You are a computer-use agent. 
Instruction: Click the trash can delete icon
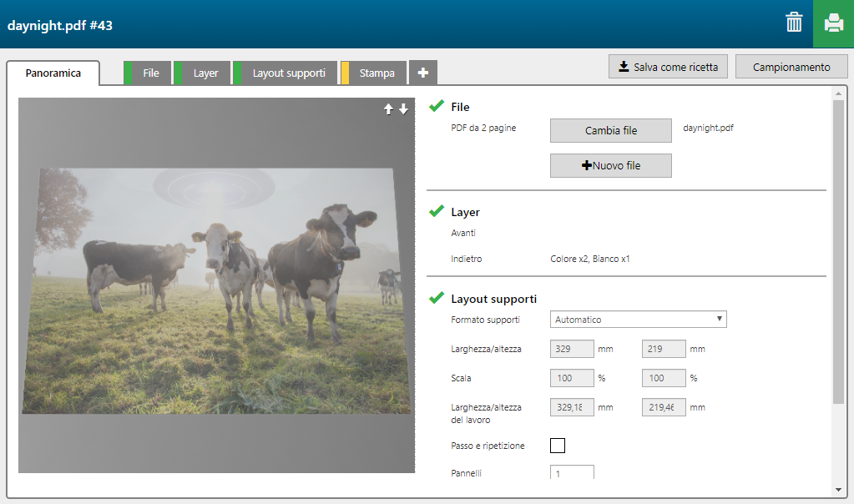793,23
